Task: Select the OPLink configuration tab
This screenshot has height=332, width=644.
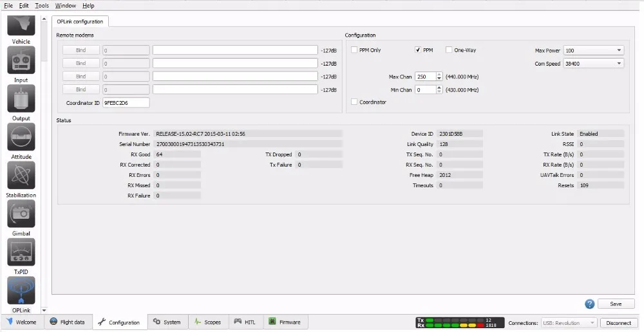Action: [x=80, y=21]
